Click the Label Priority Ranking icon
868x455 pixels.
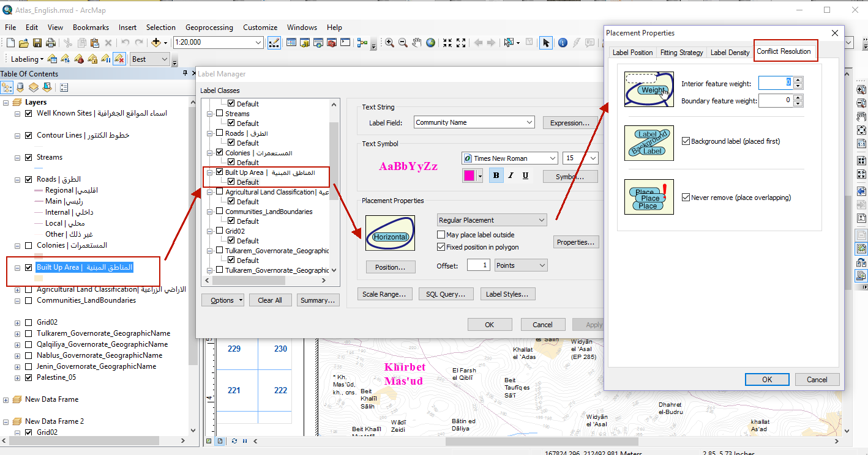65,59
